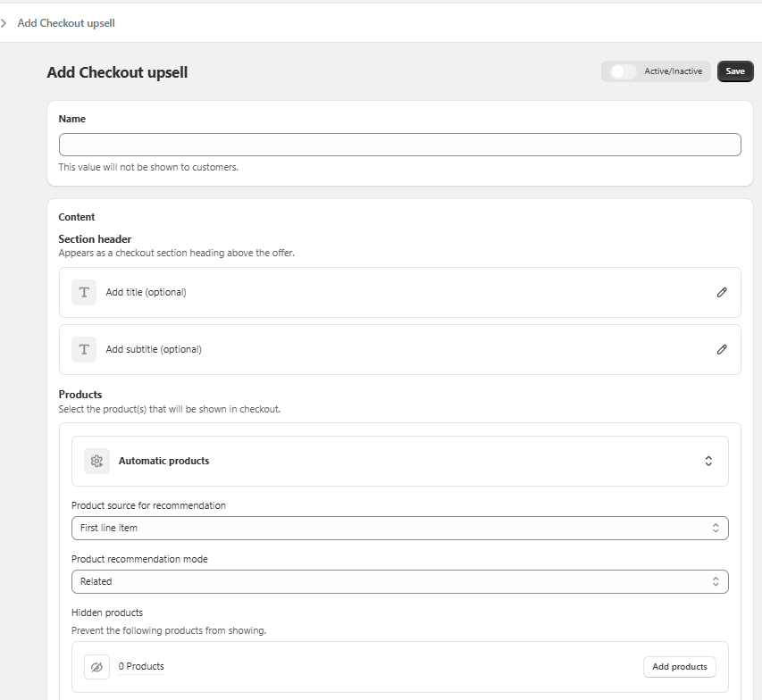Click the T icon beside Add subtitle
762x700 pixels.
coord(84,349)
